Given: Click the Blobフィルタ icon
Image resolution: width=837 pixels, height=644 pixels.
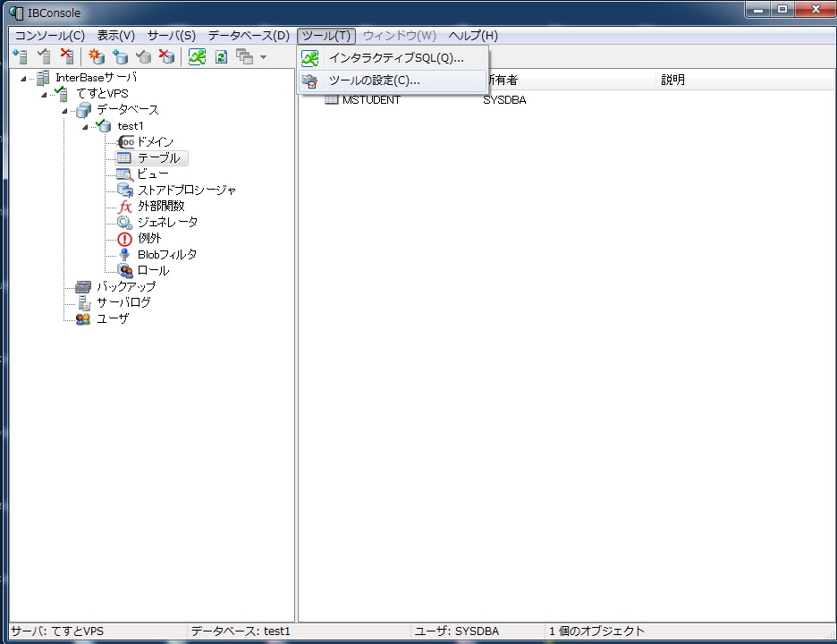Looking at the screenshot, I should pyautogui.click(x=124, y=255).
